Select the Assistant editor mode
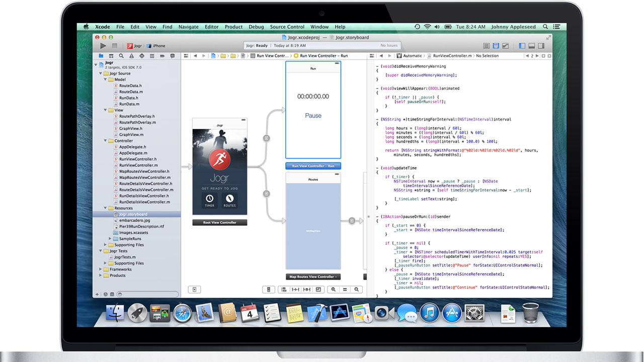644x362 pixels. pyautogui.click(x=496, y=46)
